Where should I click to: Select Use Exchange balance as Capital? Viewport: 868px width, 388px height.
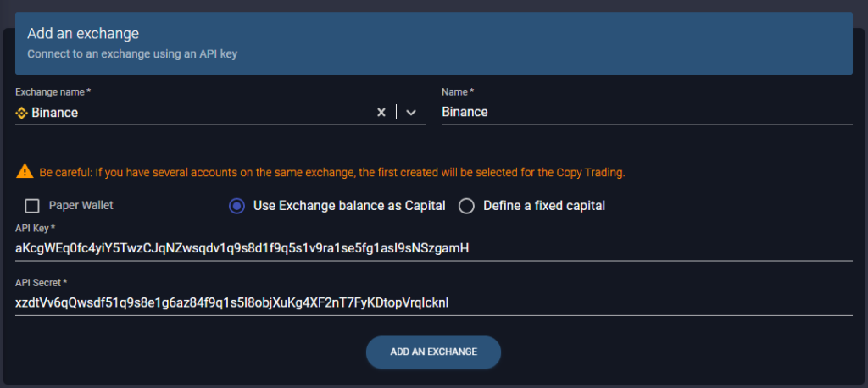point(237,206)
